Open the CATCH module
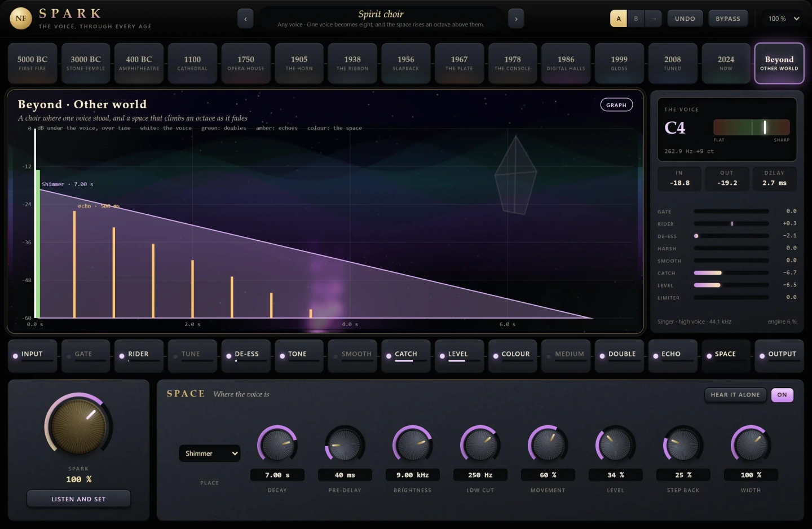The height and width of the screenshot is (529, 812). 406,355
